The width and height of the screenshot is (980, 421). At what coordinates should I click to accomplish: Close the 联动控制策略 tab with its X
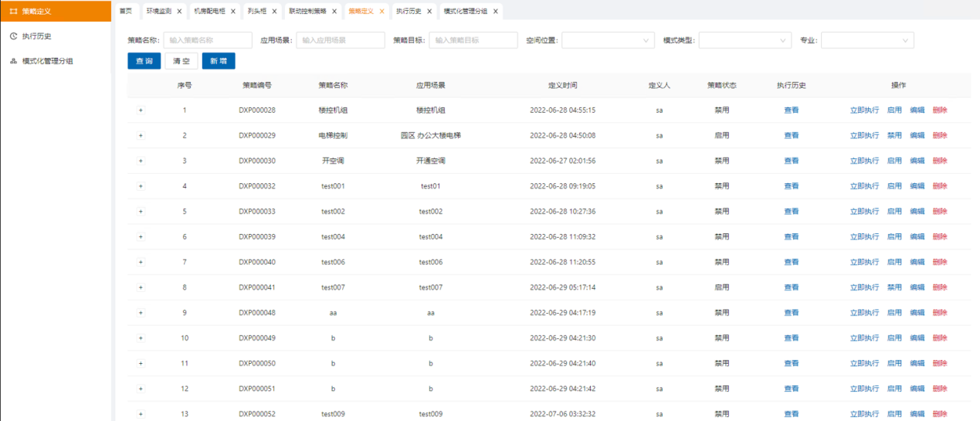(x=334, y=12)
